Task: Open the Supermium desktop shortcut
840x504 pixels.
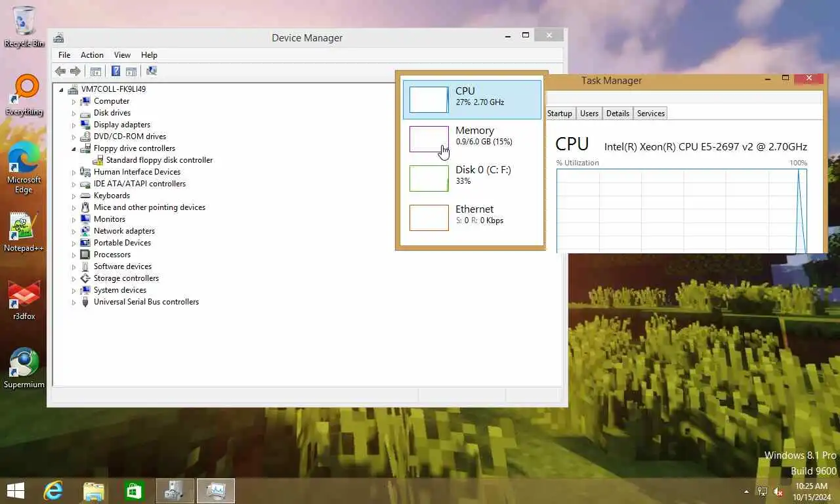Action: [24, 369]
